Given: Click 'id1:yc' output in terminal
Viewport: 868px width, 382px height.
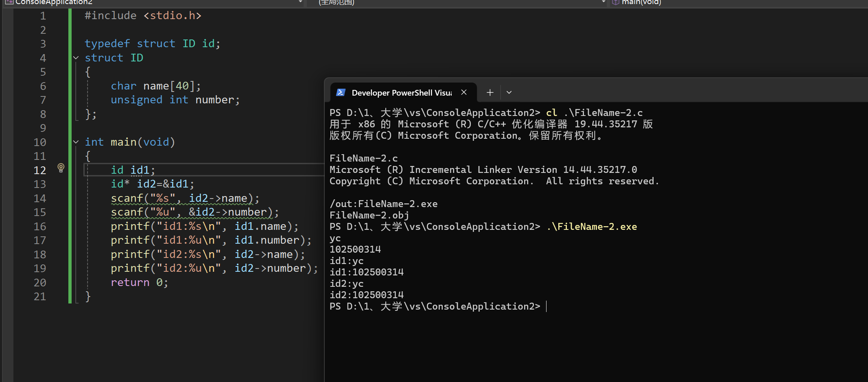Looking at the screenshot, I should [346, 261].
